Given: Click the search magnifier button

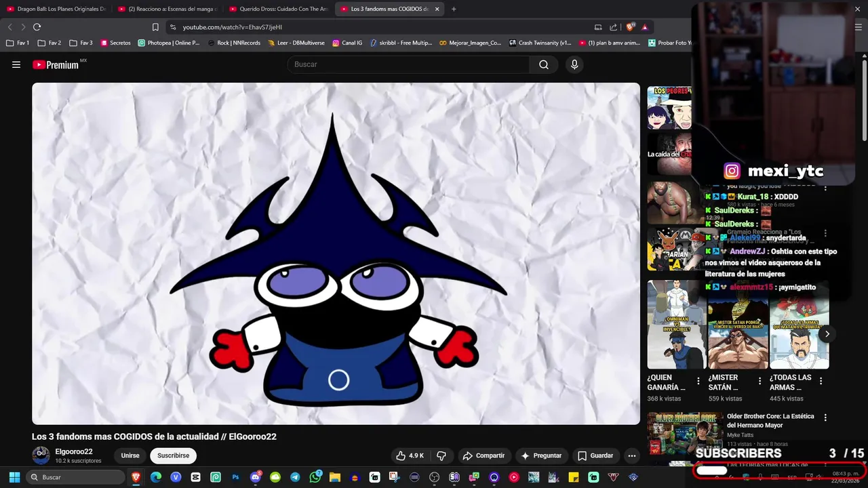Looking at the screenshot, I should click(544, 64).
